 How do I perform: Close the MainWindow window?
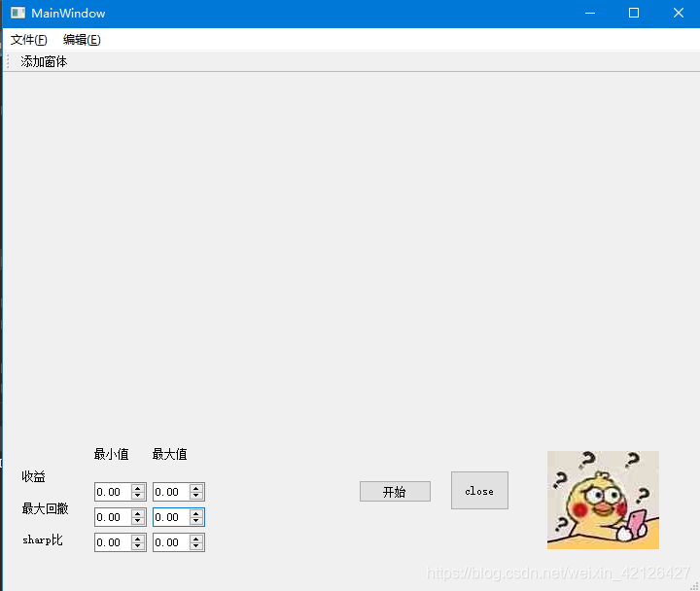pos(679,13)
